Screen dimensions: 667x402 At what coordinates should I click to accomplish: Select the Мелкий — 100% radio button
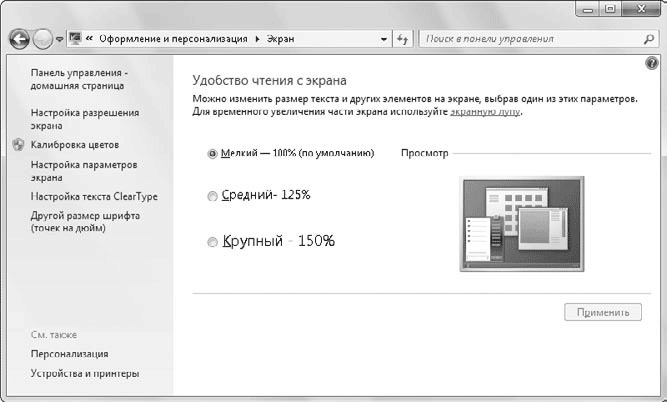(211, 154)
